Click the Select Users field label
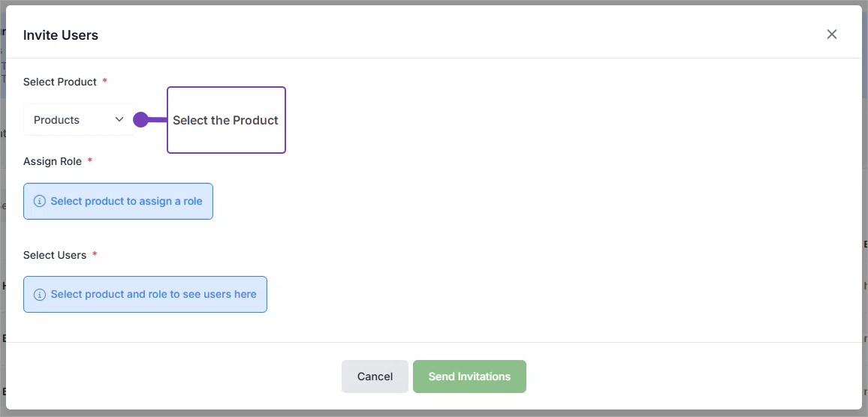The width and height of the screenshot is (868, 417). pyautogui.click(x=55, y=255)
